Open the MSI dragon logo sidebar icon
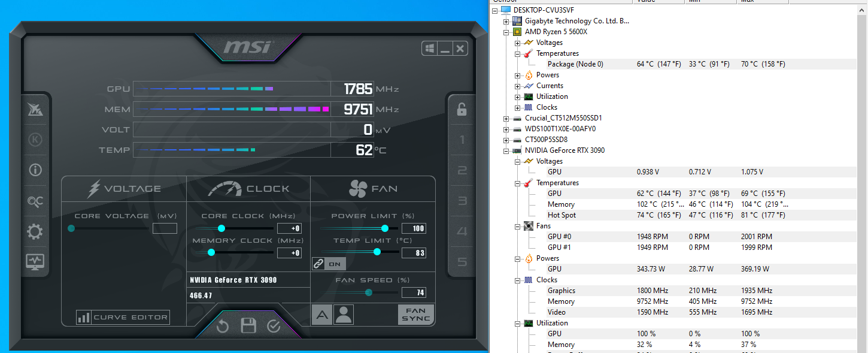The height and width of the screenshot is (353, 868). tap(35, 110)
